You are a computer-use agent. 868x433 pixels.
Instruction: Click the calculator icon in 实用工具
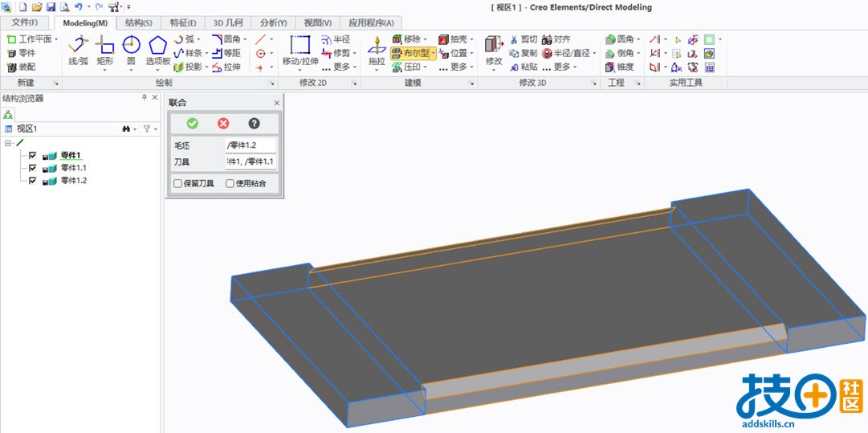(709, 67)
